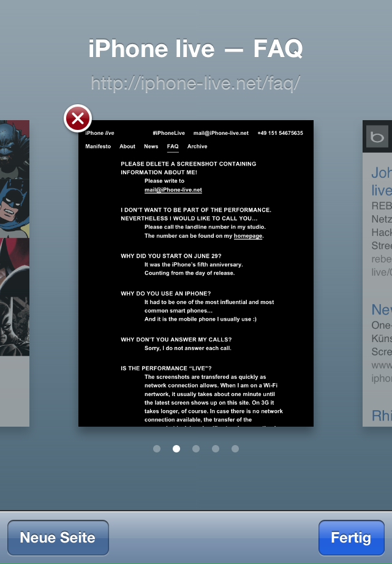
Task: Click the page URL http://iphone-live.net/faq/
Action: pos(195,83)
